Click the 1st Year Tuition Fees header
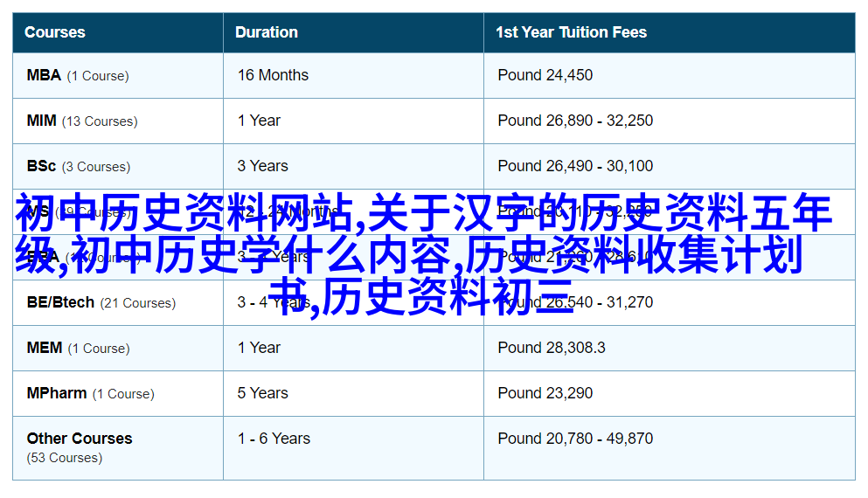The image size is (868, 498). [571, 32]
